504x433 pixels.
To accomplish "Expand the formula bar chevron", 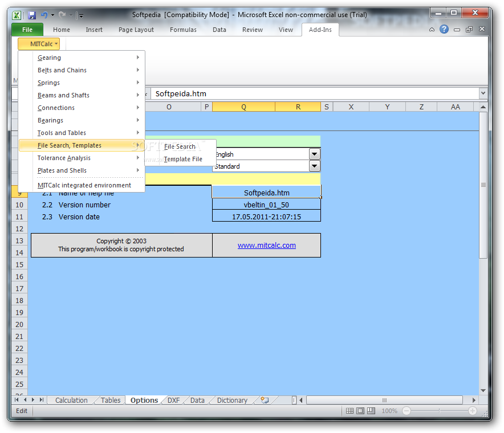I will coord(483,93).
